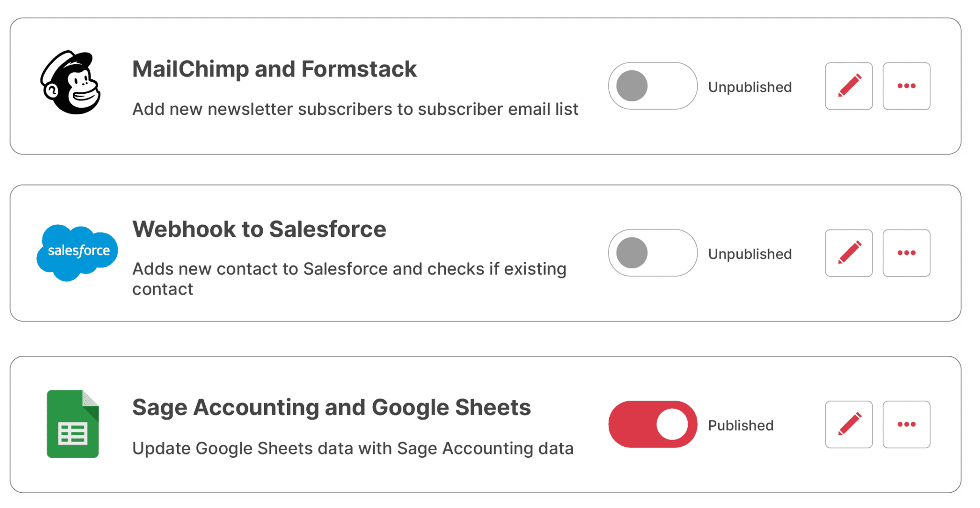Open more options for Sage Accounting and Google Sheets
The height and width of the screenshot is (508, 980).
(x=906, y=424)
